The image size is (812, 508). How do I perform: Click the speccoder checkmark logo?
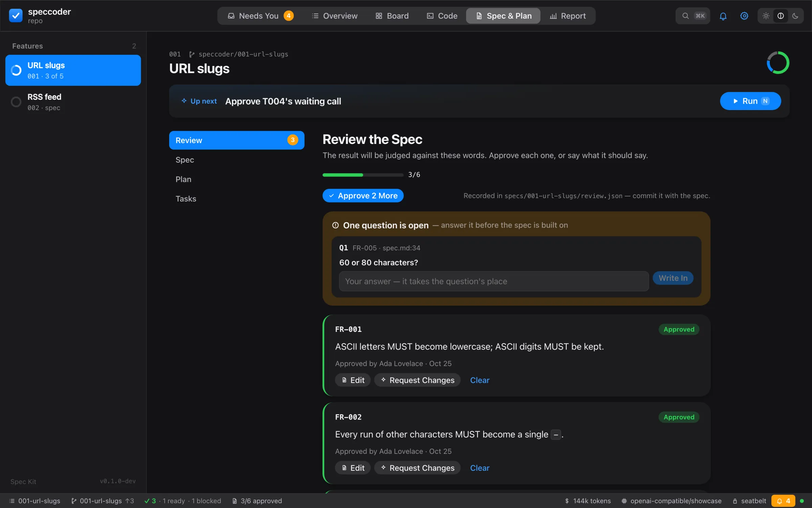coord(16,16)
